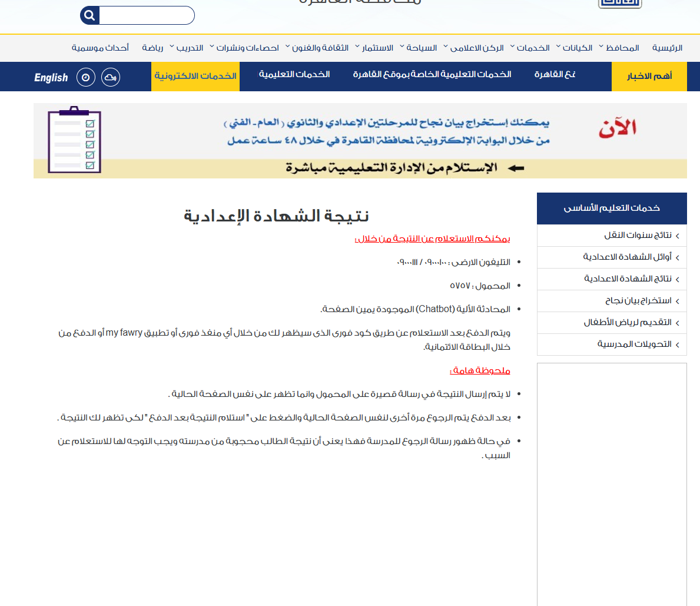
Task: Click the checklist clipboard banner image
Action: 75,140
